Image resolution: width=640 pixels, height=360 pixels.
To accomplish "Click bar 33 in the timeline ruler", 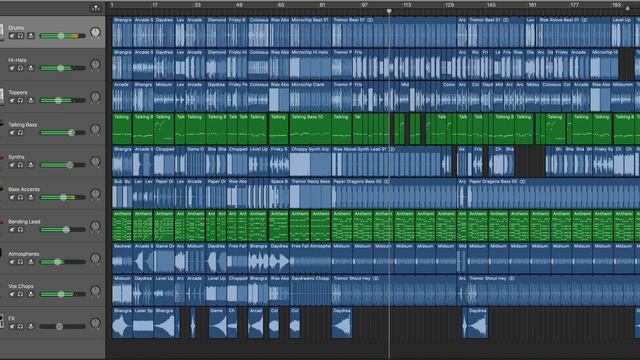I will click(x=197, y=5).
